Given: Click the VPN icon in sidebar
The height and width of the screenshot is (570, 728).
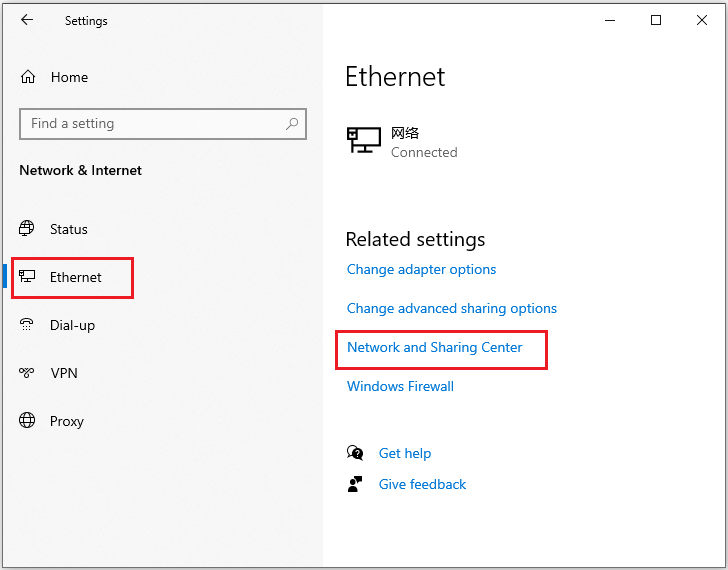Looking at the screenshot, I should pos(28,373).
